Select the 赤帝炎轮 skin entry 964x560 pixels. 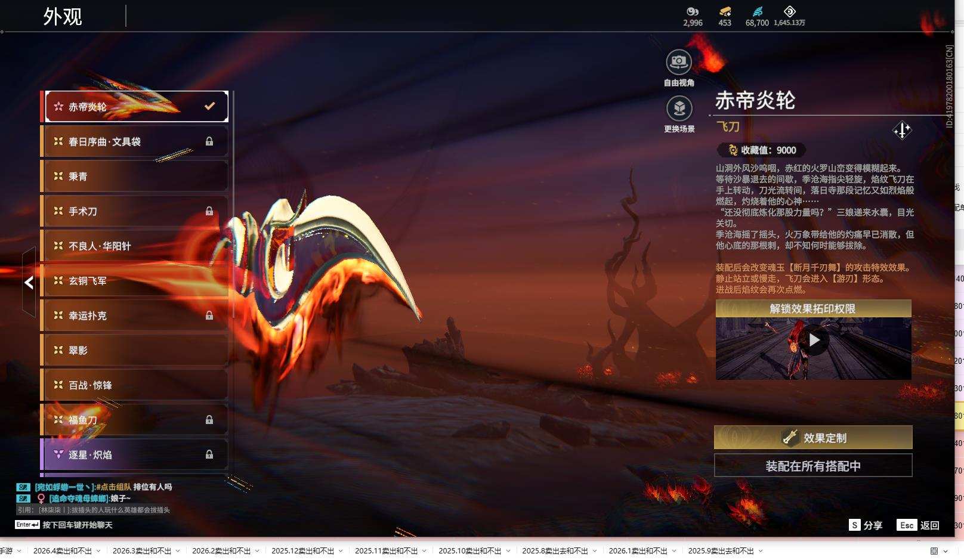[x=137, y=107]
